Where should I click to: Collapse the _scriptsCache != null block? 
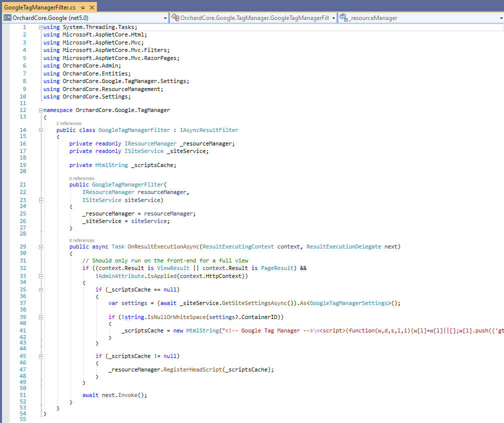pos(41,356)
